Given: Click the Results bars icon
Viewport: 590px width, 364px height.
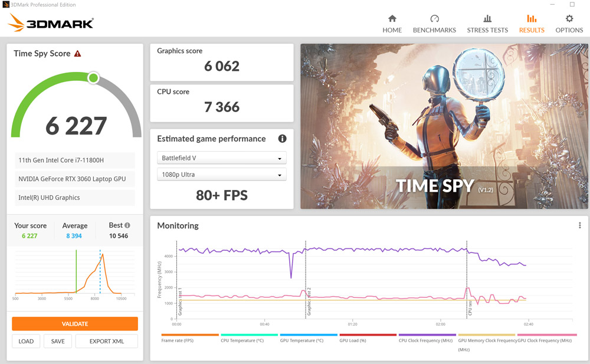Looking at the screenshot, I should (532, 18).
